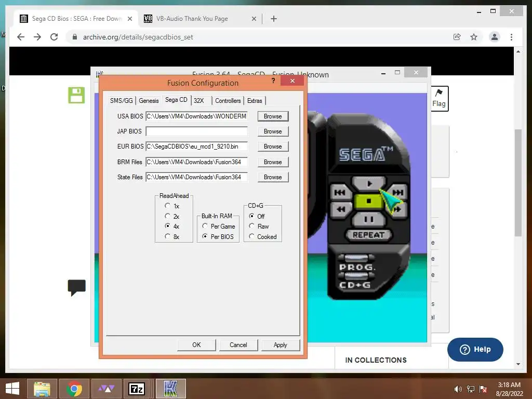532x399 pixels.
Task: Click previous track on CD player
Action: pos(340,193)
